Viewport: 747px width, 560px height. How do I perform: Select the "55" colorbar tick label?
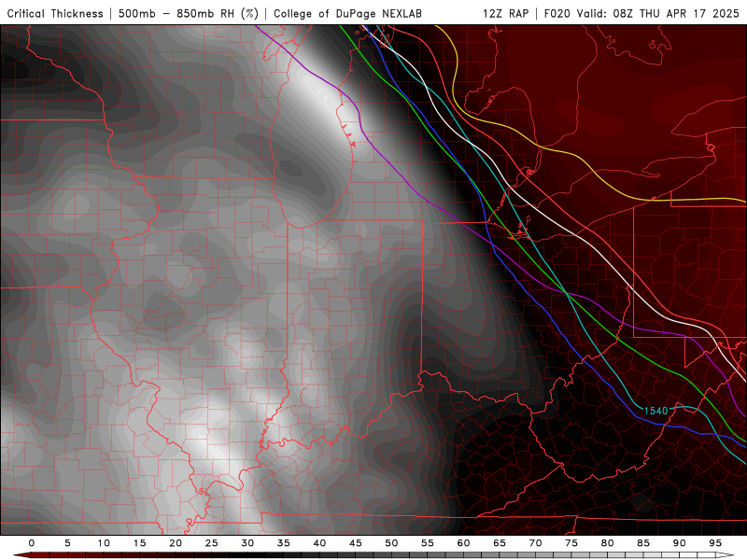(428, 543)
